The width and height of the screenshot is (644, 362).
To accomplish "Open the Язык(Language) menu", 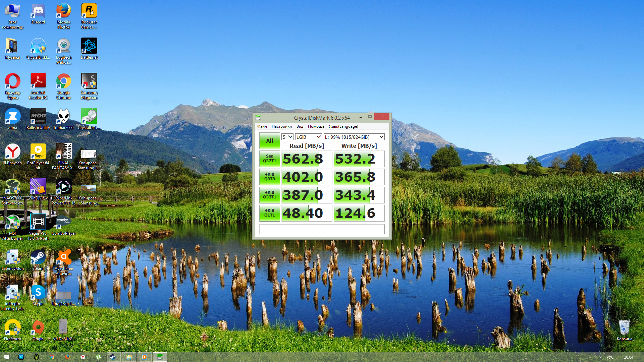I will 343,126.
